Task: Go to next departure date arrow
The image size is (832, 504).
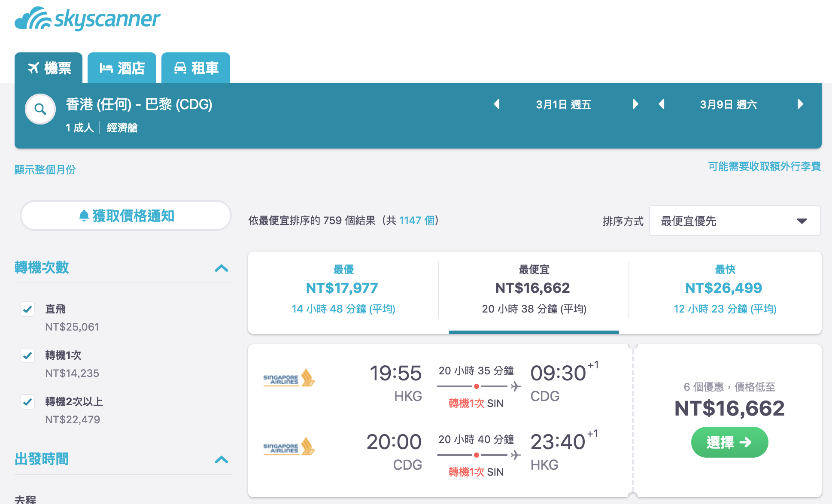Action: (635, 104)
